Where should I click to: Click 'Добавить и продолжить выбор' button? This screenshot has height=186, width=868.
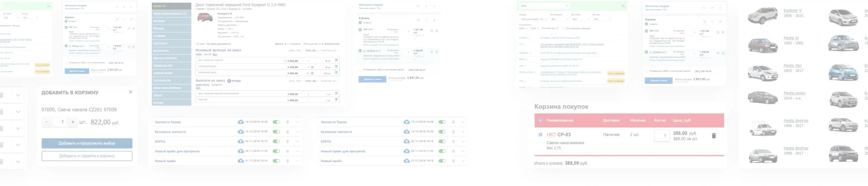click(87, 143)
